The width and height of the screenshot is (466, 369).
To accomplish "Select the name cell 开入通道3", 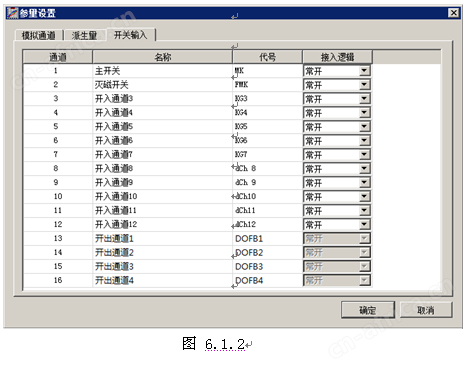I will coord(163,99).
